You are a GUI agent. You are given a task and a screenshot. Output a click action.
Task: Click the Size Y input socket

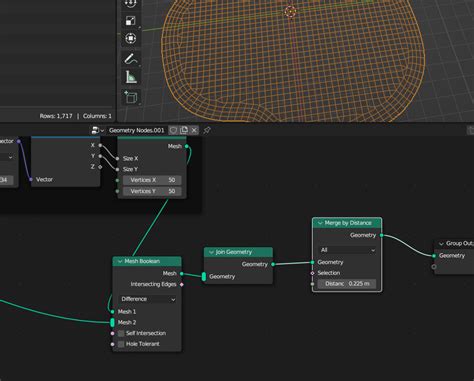[117, 169]
